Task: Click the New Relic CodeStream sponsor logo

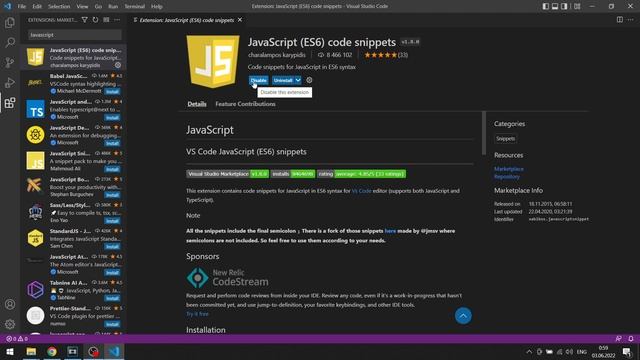Action: (x=228, y=278)
